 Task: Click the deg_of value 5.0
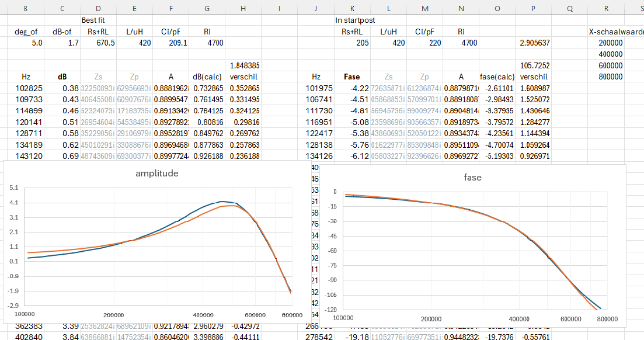click(26, 43)
